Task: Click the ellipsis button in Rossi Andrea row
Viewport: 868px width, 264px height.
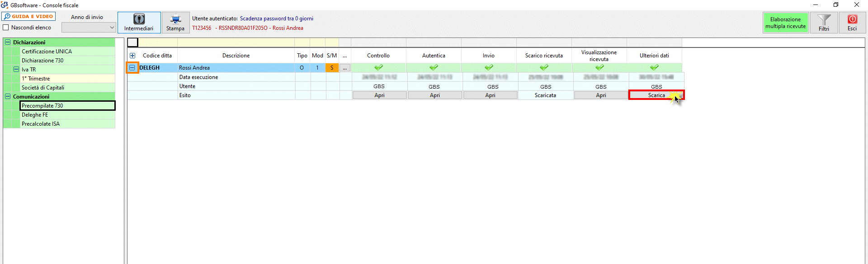Action: (x=345, y=68)
